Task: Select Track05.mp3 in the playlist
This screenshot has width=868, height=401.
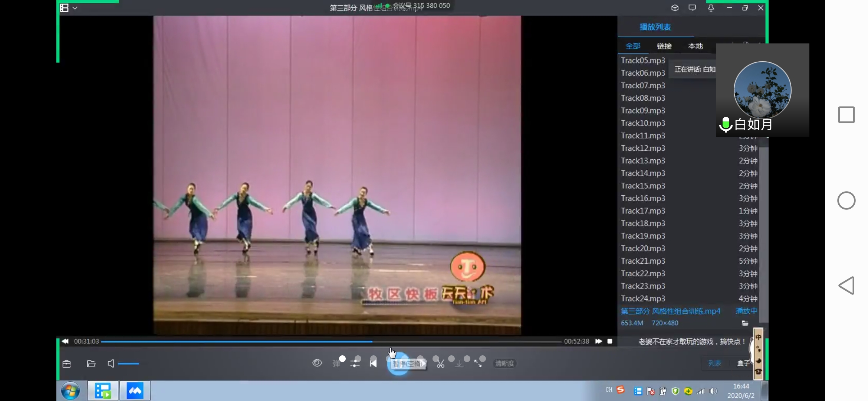Action: click(643, 61)
